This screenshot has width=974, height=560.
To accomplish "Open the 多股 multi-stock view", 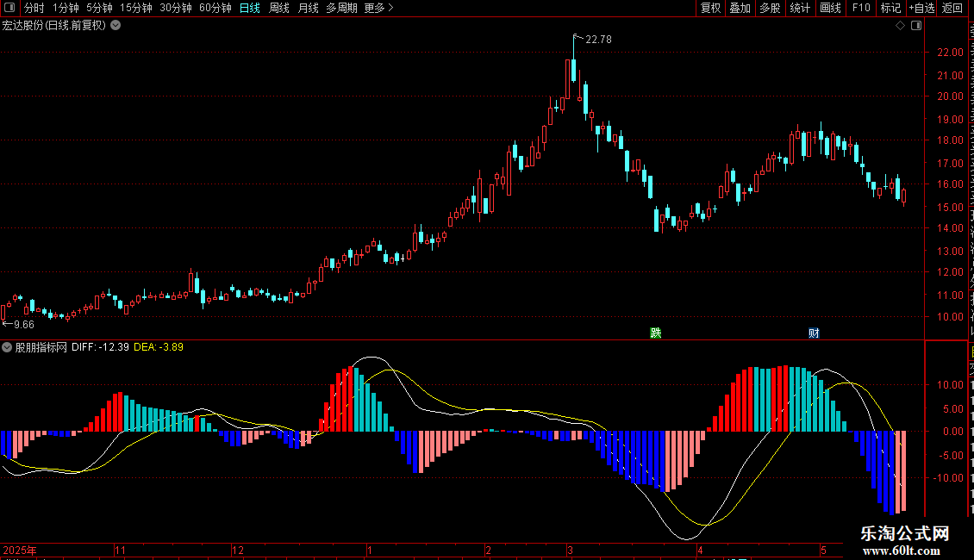I will [x=770, y=8].
